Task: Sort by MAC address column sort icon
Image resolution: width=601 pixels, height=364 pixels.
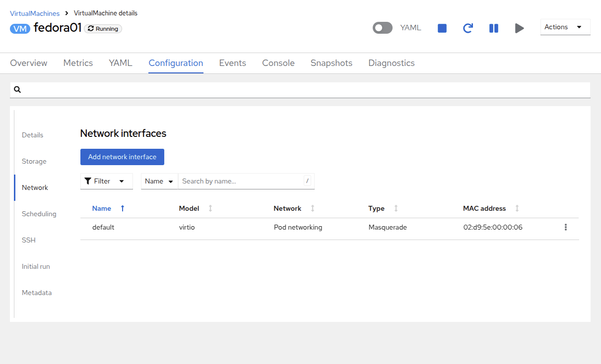Action: (x=517, y=209)
